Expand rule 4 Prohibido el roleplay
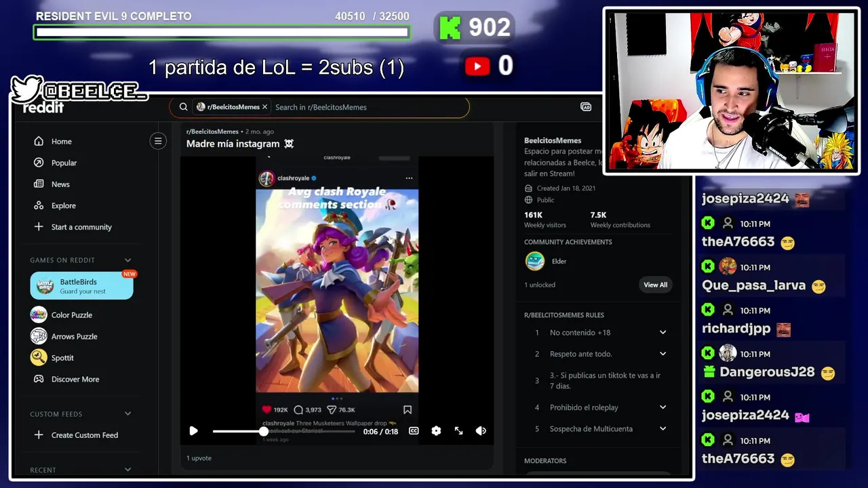The image size is (868, 488). click(x=663, y=407)
